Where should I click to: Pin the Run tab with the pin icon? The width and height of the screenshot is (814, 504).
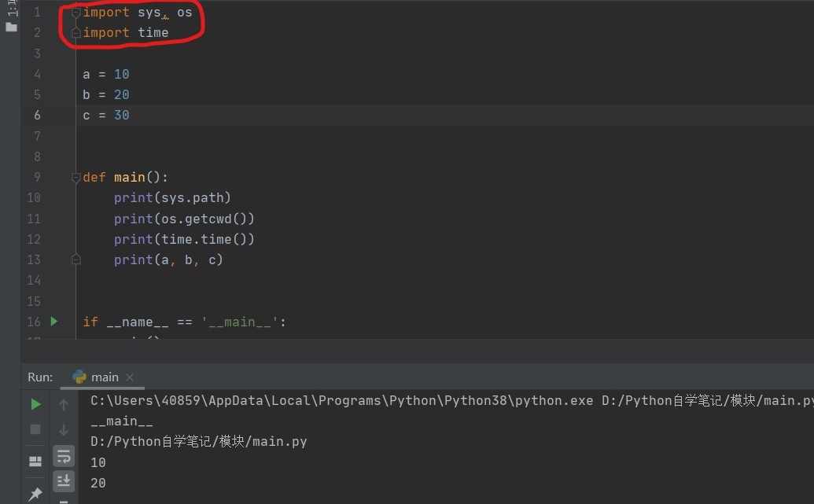pos(35,494)
